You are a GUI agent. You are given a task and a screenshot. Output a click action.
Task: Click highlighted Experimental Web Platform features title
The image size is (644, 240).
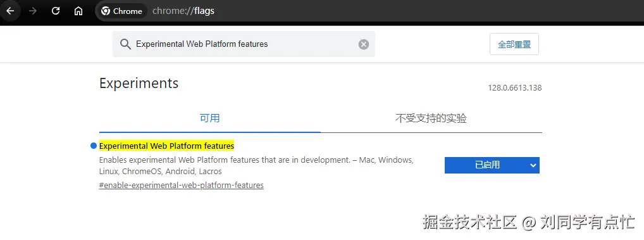pos(166,146)
